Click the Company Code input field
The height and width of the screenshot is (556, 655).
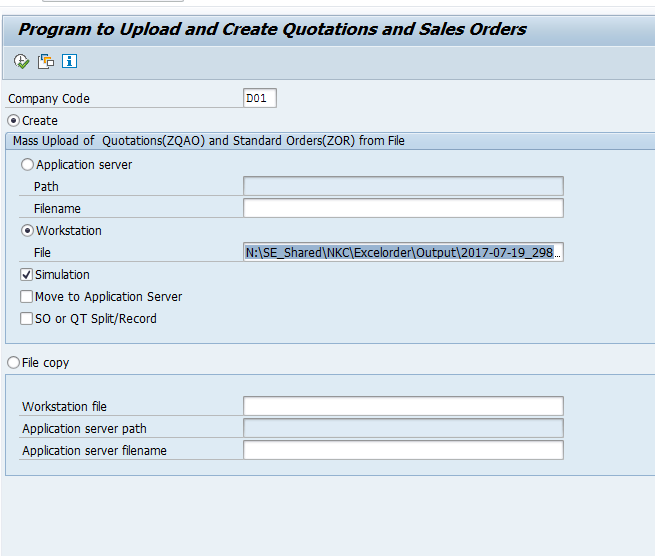pyautogui.click(x=259, y=98)
